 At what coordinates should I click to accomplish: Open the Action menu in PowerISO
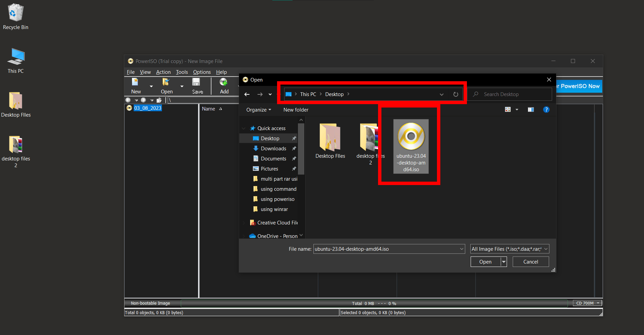(x=163, y=72)
